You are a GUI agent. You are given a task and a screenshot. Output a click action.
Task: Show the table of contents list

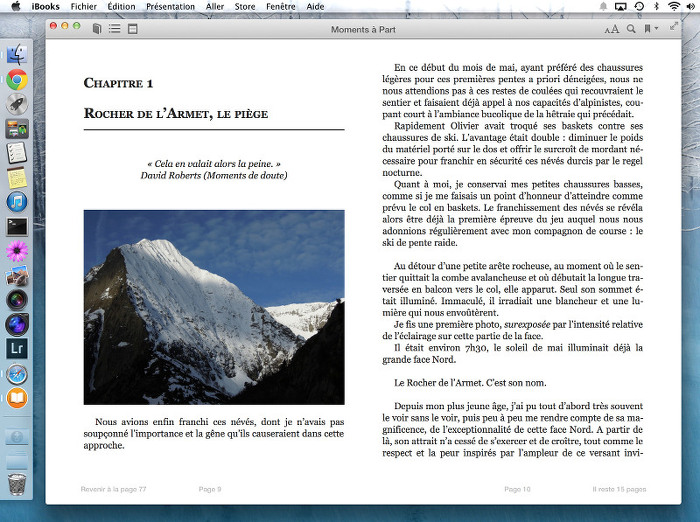pyautogui.click(x=115, y=29)
